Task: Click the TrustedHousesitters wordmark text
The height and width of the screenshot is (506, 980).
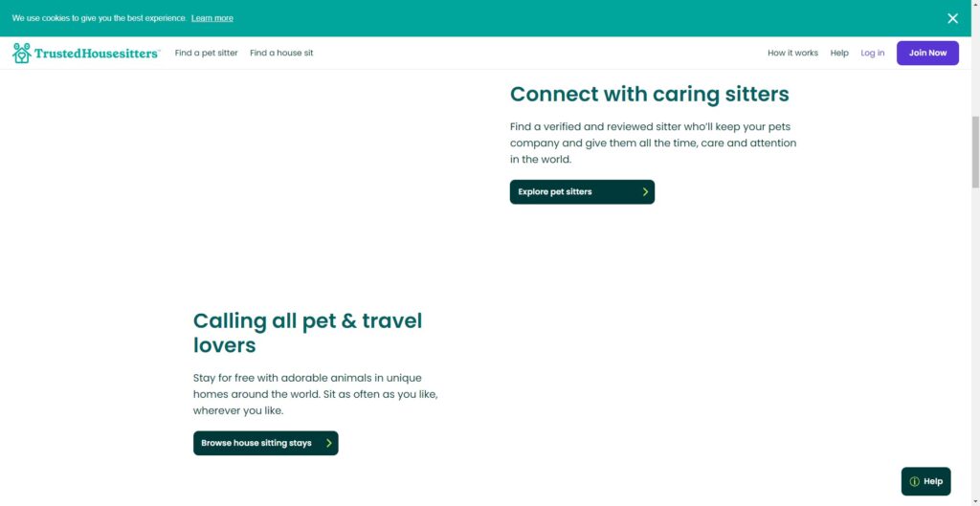Action: (x=97, y=54)
